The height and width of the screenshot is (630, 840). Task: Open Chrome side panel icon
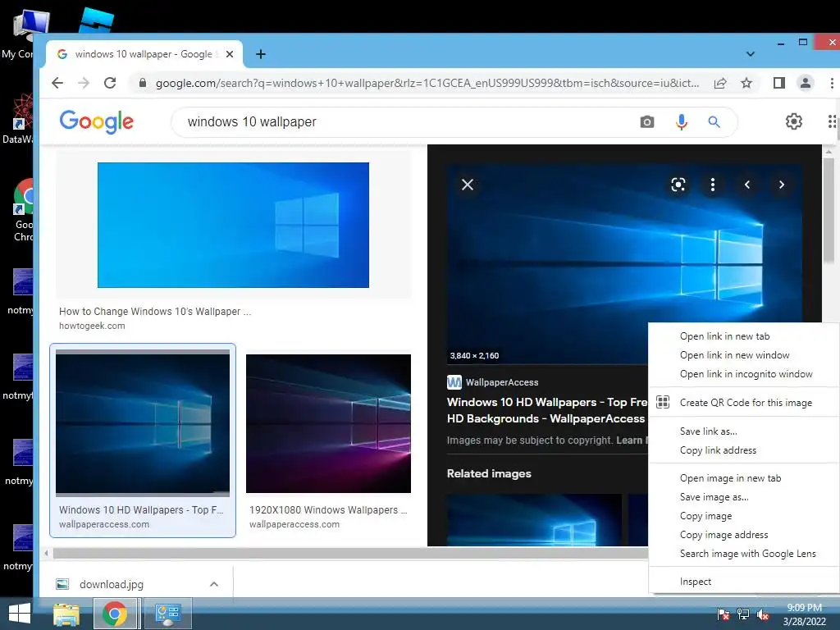(779, 83)
